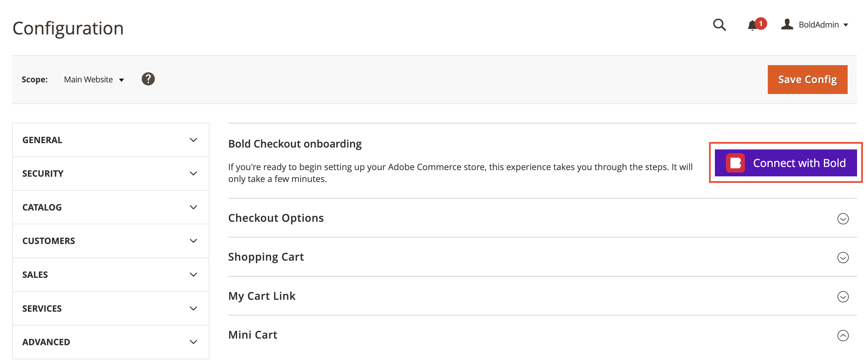Click the notification badge showing 1

(762, 23)
